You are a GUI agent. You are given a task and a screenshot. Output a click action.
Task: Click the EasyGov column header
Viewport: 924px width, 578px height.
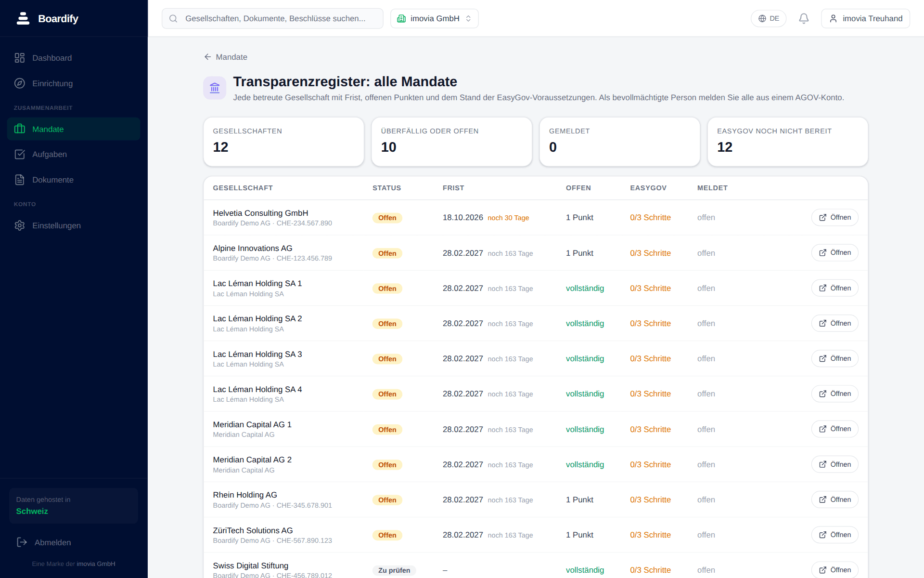(648, 188)
